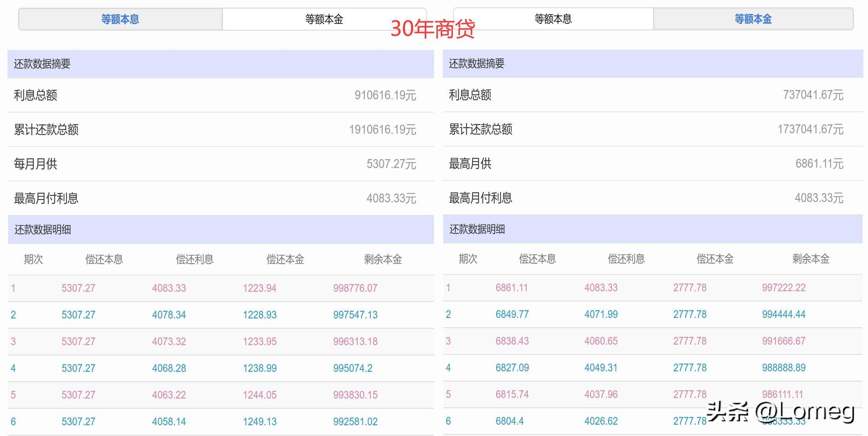This screenshot has width=868, height=436.
Task: Select the 等额本金 tab on the left panel
Action: [x=325, y=18]
